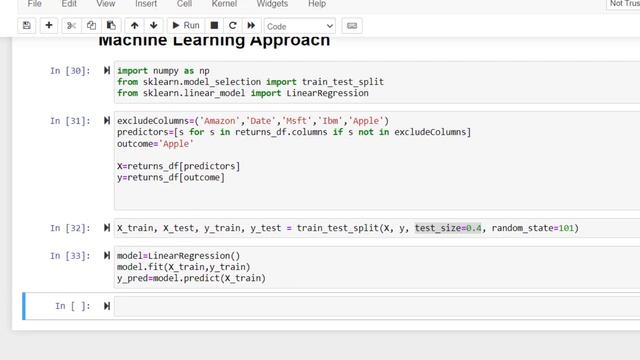The width and height of the screenshot is (640, 360).
Task: Open the Cell menu
Action: click(184, 4)
